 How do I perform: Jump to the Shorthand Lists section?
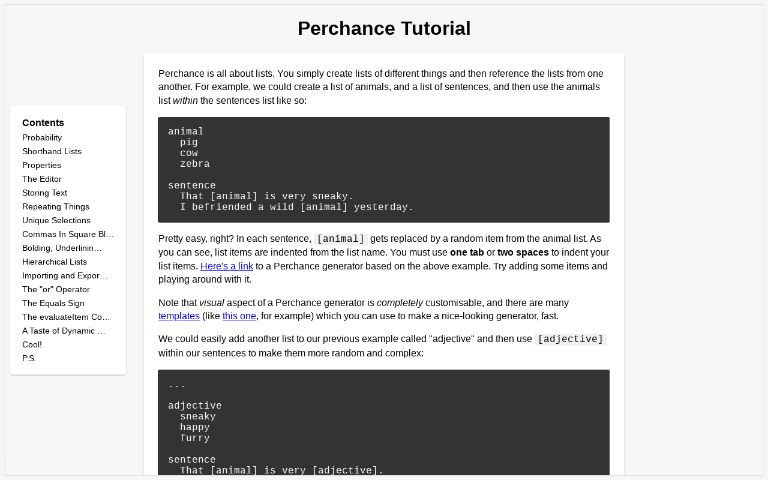(52, 152)
